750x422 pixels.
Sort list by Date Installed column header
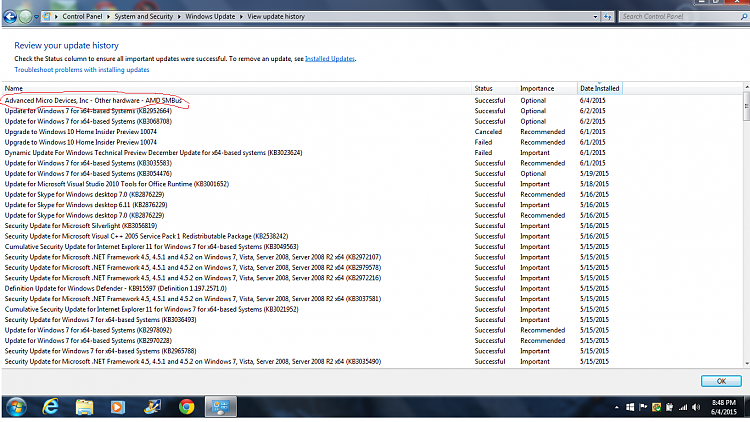600,88
